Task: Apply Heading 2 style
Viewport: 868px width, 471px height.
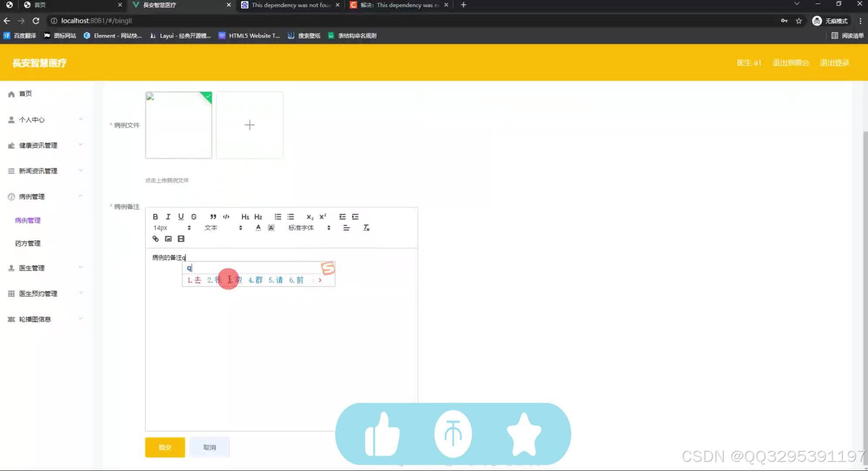Action: pos(258,217)
